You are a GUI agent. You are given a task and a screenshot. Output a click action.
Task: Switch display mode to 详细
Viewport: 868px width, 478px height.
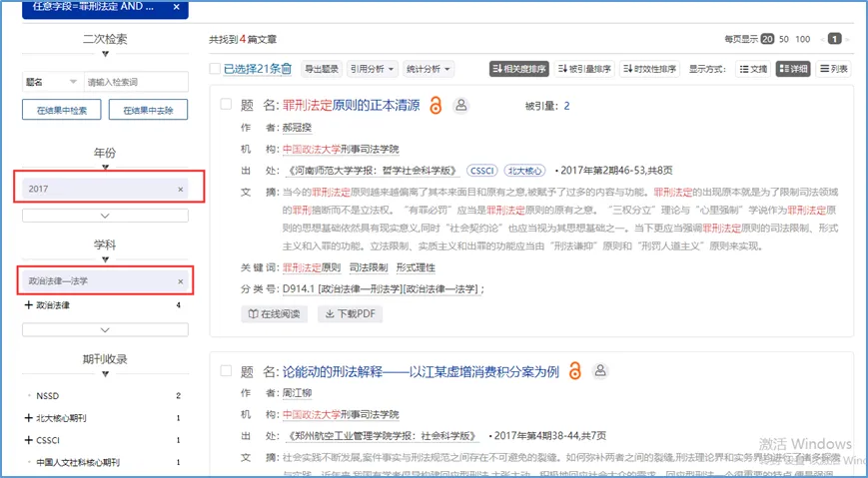[x=793, y=69]
